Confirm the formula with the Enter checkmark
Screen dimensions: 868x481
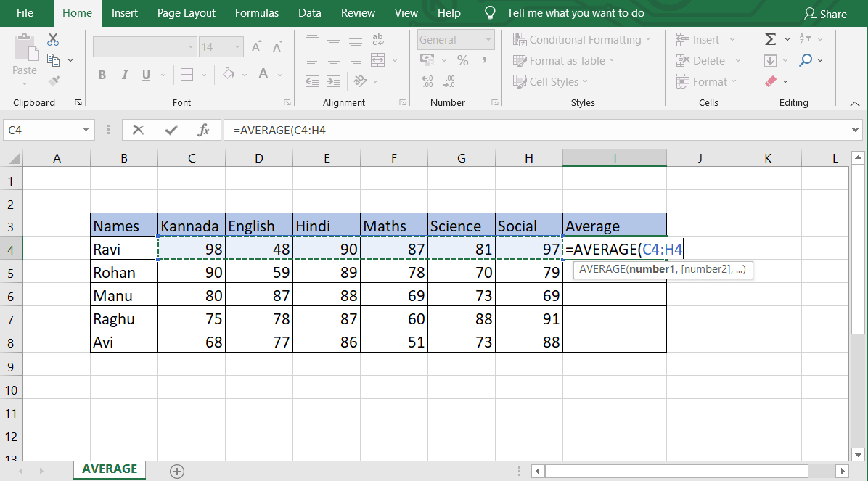click(170, 129)
